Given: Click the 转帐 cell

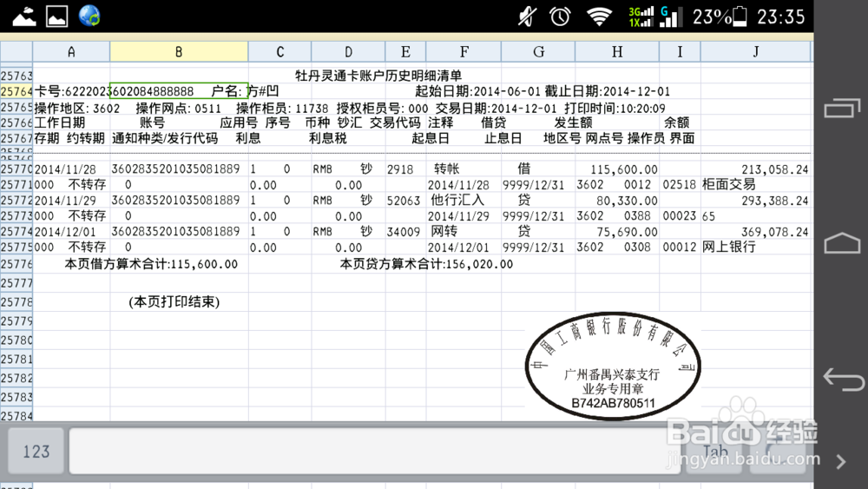Looking at the screenshot, I should pos(447,169).
